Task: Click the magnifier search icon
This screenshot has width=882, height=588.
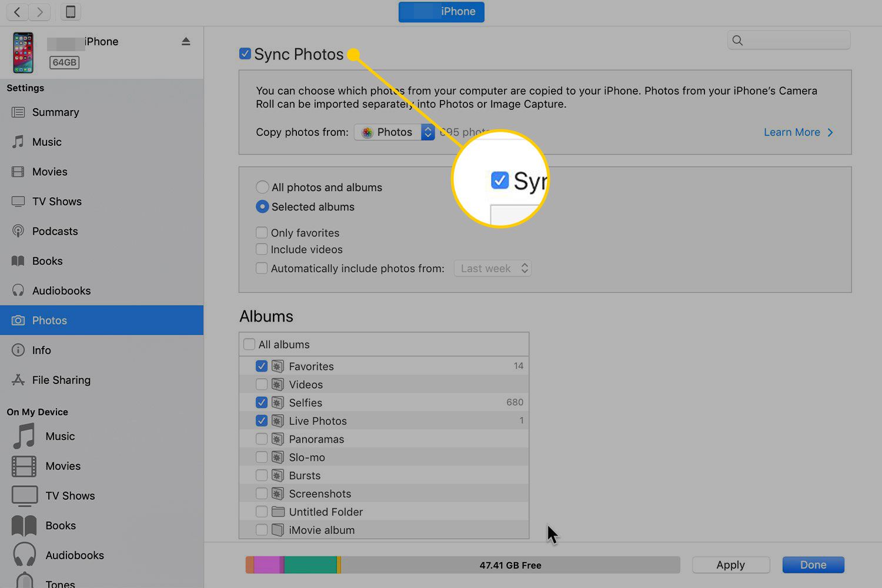Action: pyautogui.click(x=737, y=40)
